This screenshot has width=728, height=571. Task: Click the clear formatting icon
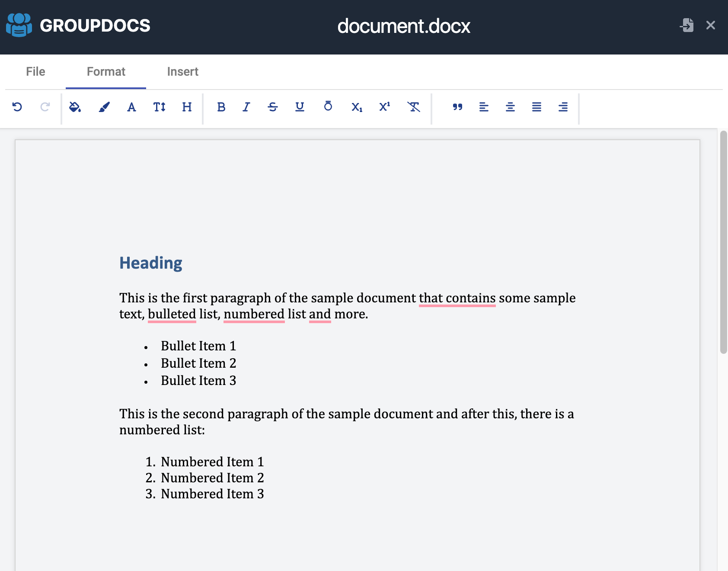point(413,108)
